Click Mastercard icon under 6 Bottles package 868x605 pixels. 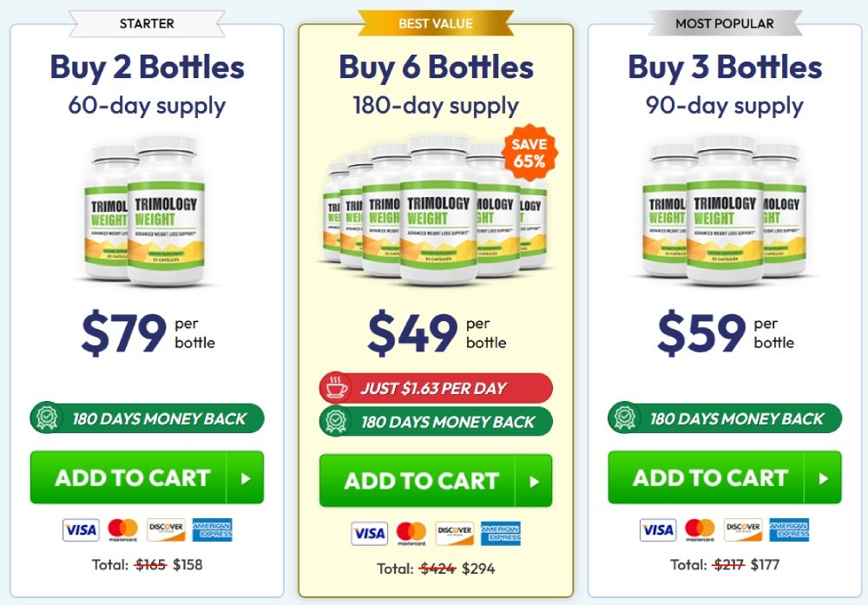click(411, 533)
